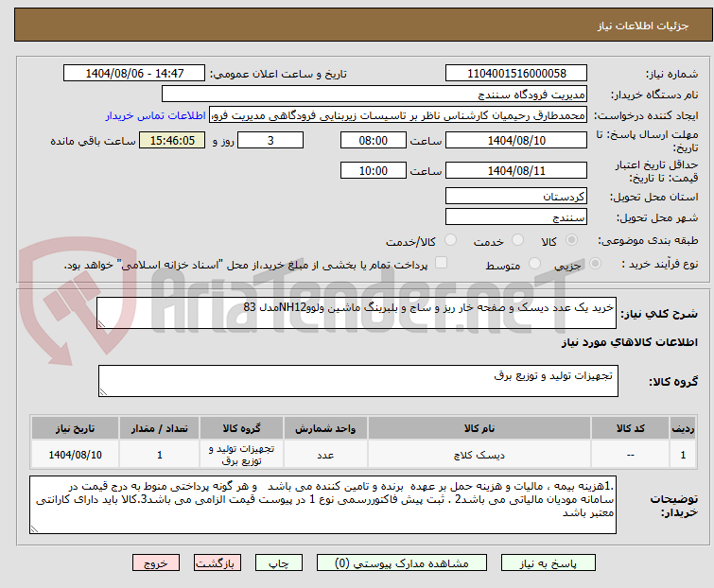Click the table date cell 1404/08/10
This screenshot has width=714, height=588.
click(75, 455)
